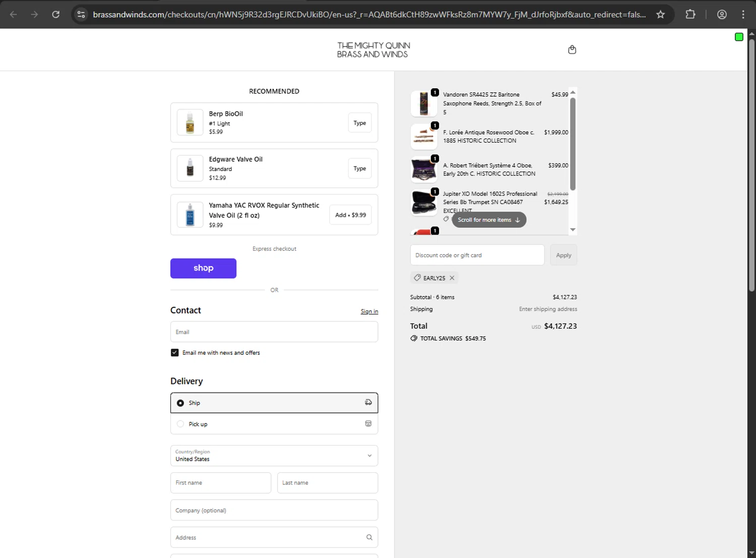Focus the Company (optional) field
756x558 pixels.
[274, 510]
